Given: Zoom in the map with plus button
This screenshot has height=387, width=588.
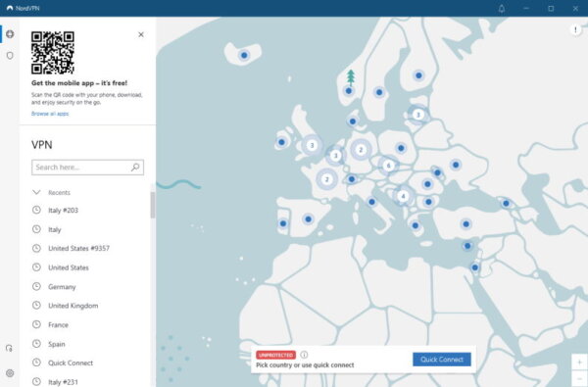Looking at the screenshot, I should (579, 363).
